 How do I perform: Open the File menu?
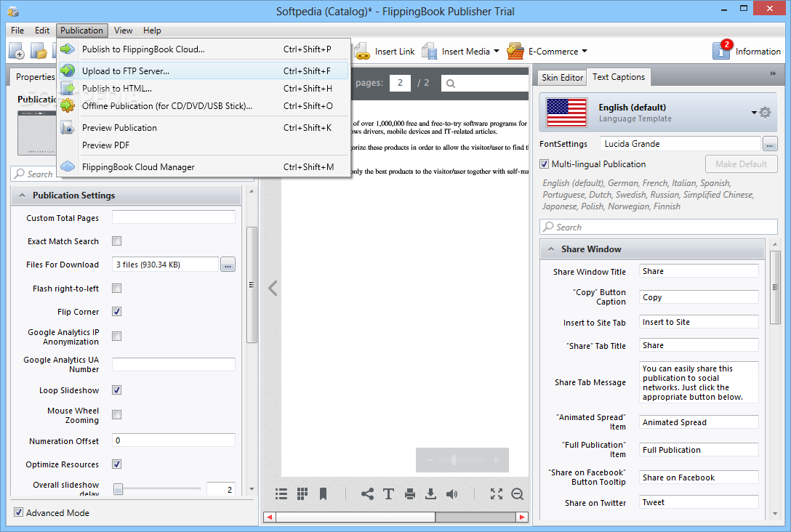click(17, 31)
